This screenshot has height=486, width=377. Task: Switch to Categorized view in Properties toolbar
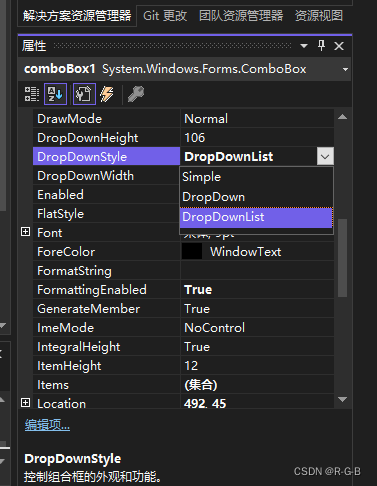click(x=32, y=94)
